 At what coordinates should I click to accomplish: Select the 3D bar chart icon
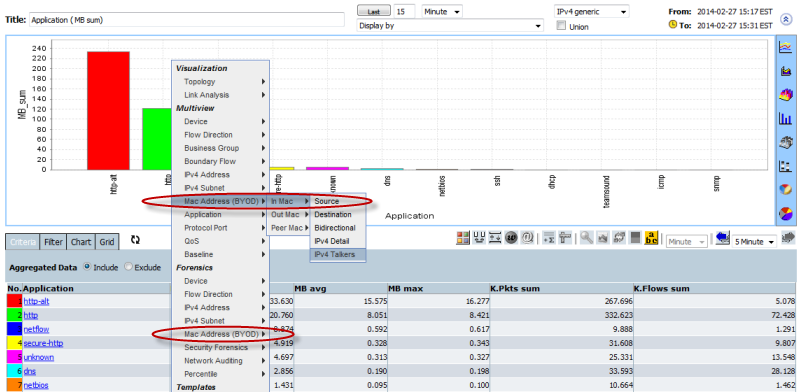click(x=785, y=142)
